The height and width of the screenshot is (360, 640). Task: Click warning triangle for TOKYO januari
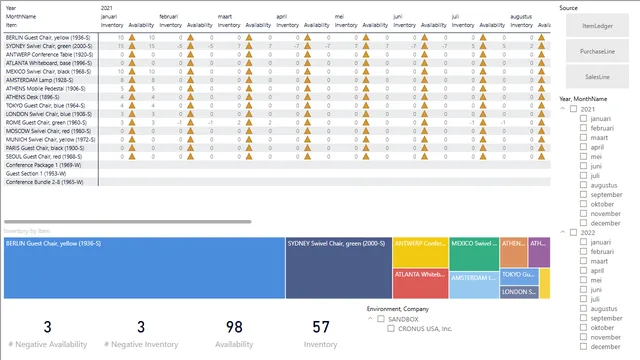click(x=132, y=105)
